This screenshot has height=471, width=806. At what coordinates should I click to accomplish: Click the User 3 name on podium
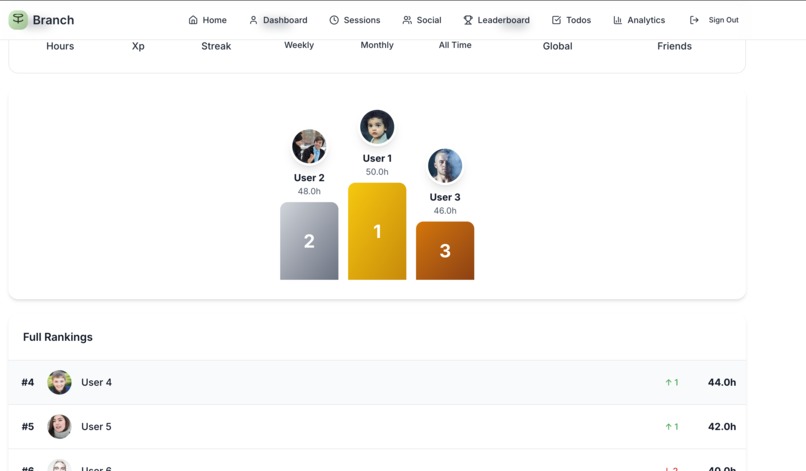tap(445, 197)
